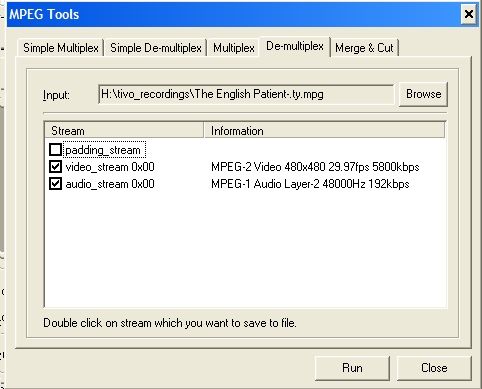The height and width of the screenshot is (389, 482).
Task: Uncheck the audio_stream 0x00 checkbox
Action: (55, 184)
